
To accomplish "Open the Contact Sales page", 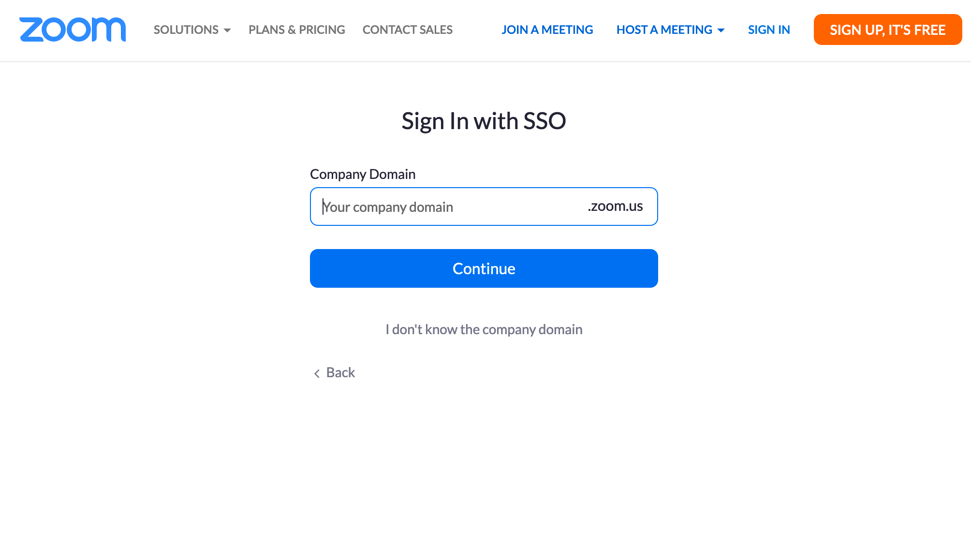I will 408,30.
